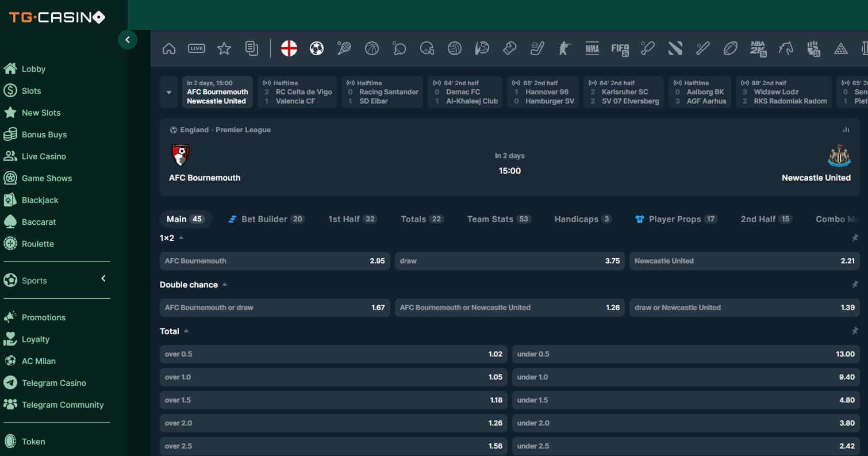
Task: Open the 1st Half tab
Action: point(352,219)
